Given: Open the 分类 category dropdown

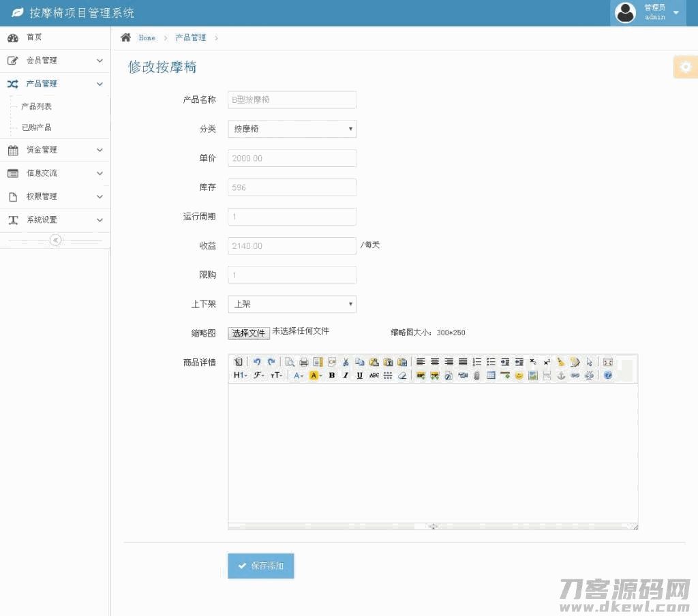Looking at the screenshot, I should pos(292,129).
